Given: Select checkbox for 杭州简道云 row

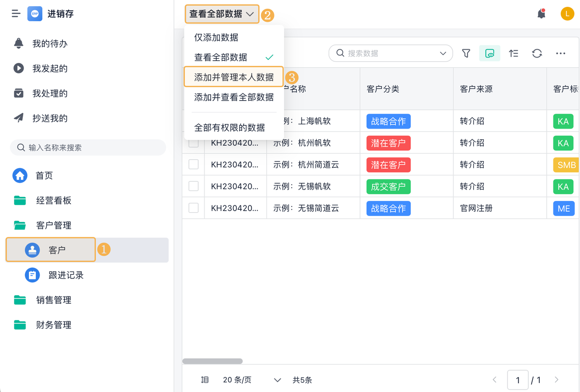Looking at the screenshot, I should pos(193,164).
